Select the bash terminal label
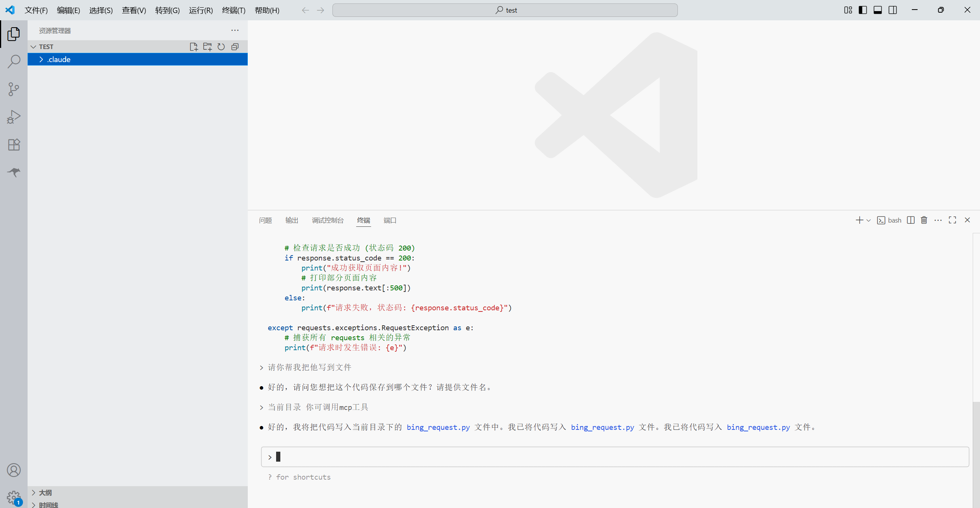 tap(889, 220)
